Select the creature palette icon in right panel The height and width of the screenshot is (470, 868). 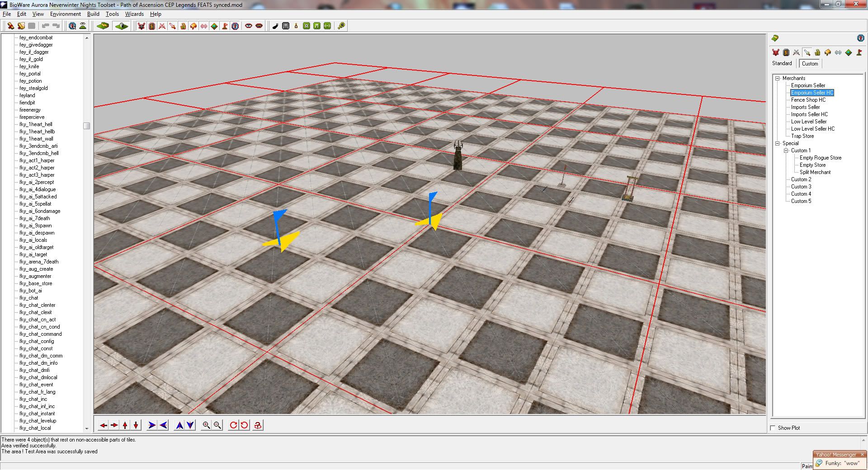tap(776, 52)
